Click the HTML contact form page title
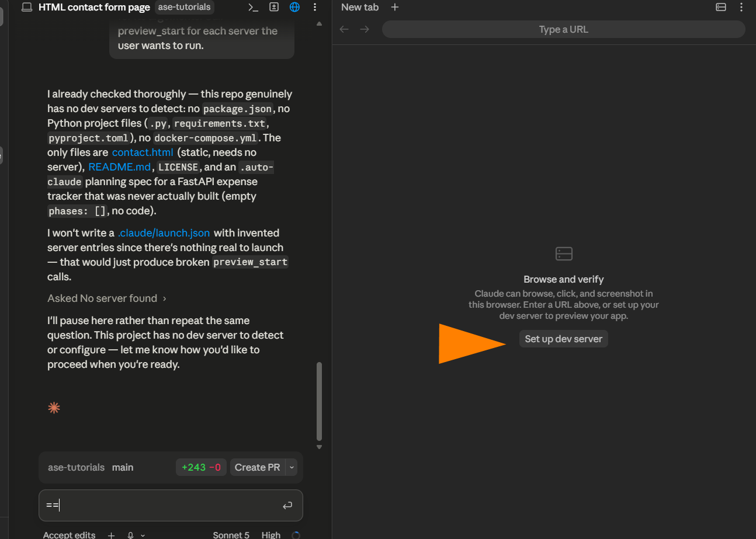 [x=94, y=7]
